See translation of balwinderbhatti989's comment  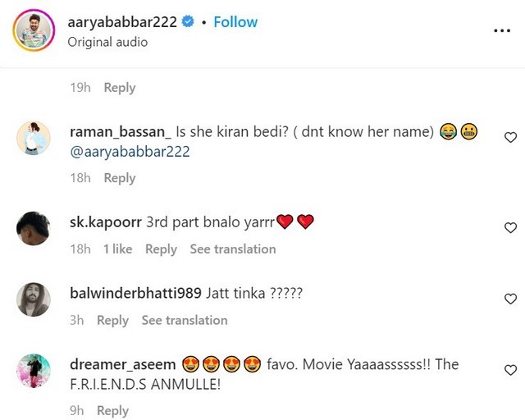[185, 320]
